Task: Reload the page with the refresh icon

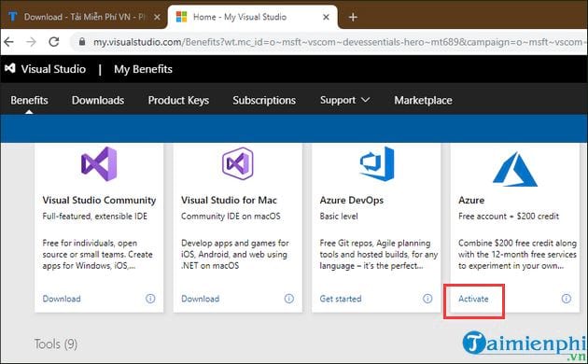Action: 54,42
